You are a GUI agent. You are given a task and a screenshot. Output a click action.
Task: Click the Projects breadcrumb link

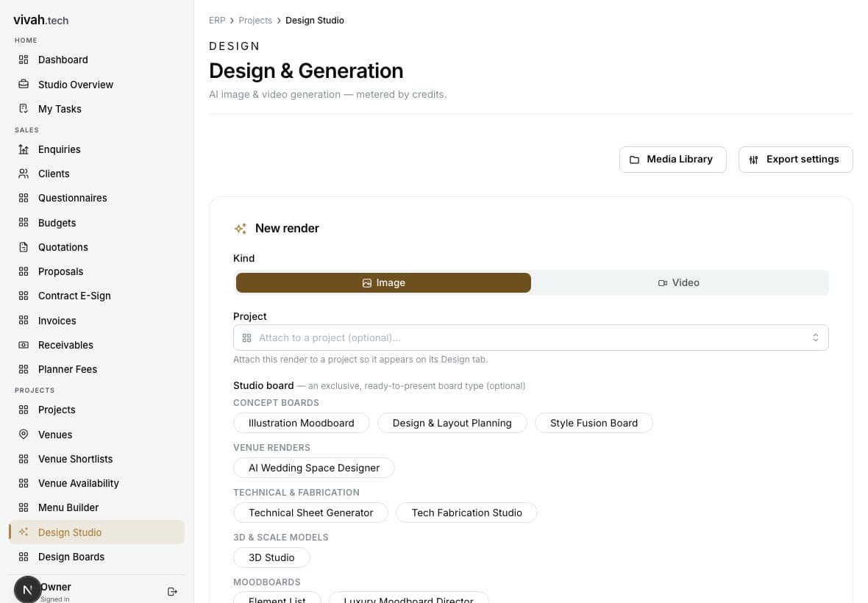tap(255, 21)
